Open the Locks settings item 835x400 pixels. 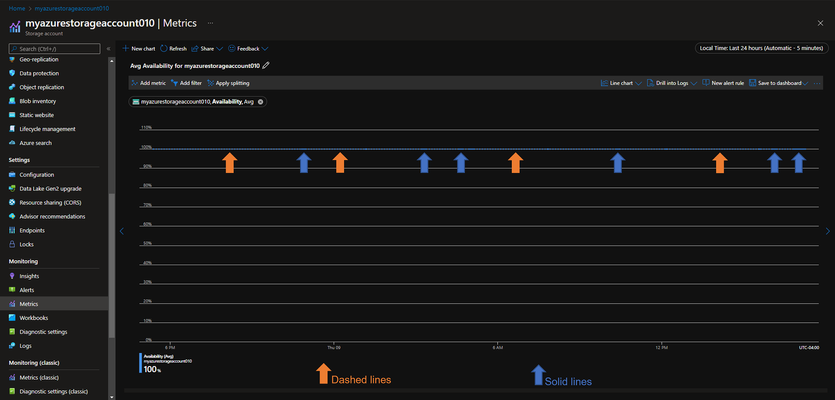coord(21,244)
